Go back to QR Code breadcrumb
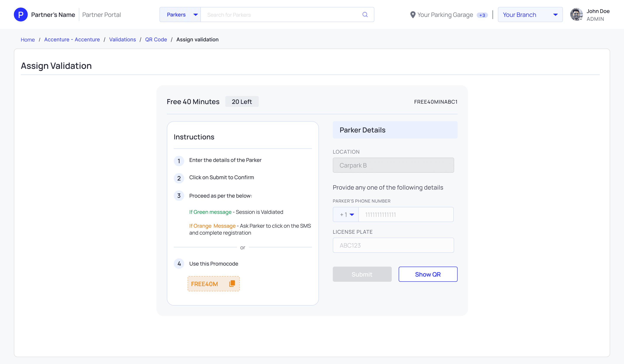 pos(156,40)
